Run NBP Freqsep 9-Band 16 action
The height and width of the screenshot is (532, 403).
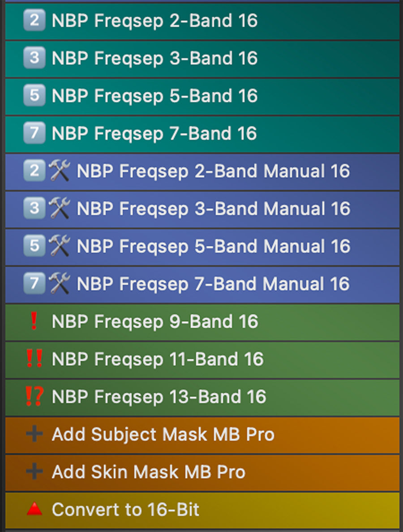coord(155,322)
